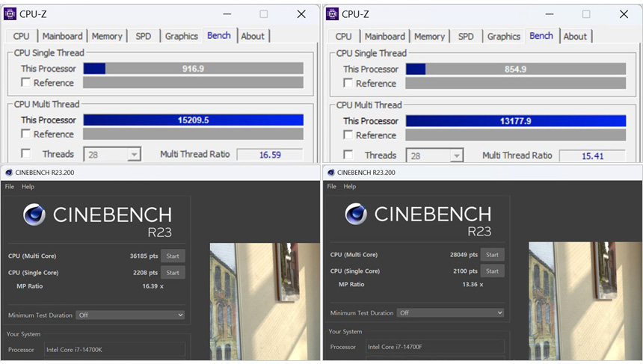Image resolution: width=643 pixels, height=364 pixels.
Task: Switch to the Memory tab in left CPU-Z
Action: 107,36
